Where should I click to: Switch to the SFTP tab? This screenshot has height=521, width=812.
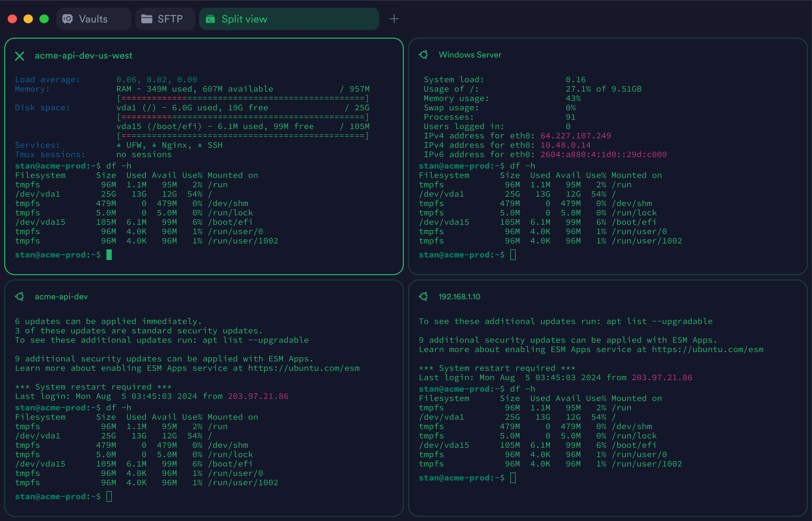click(x=165, y=19)
